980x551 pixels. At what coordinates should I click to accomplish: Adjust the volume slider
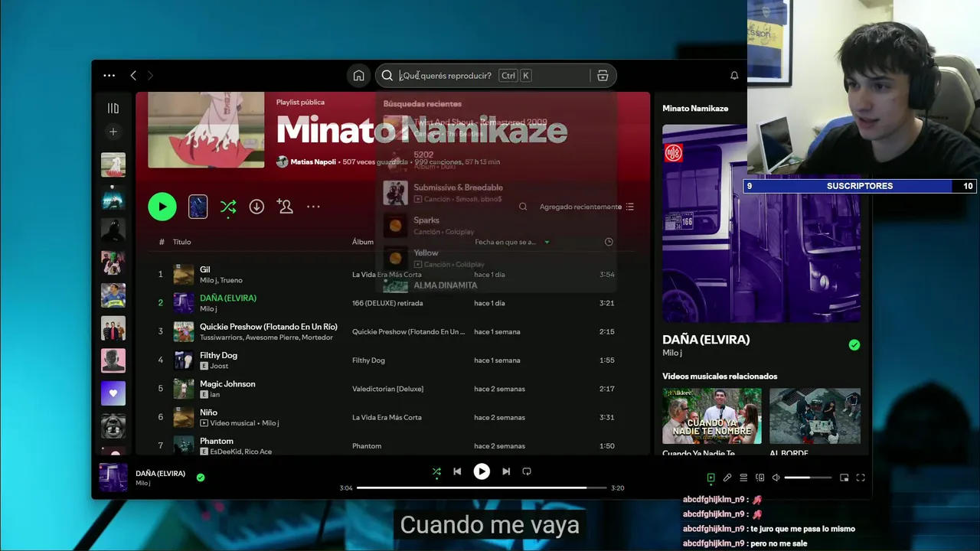(808, 478)
